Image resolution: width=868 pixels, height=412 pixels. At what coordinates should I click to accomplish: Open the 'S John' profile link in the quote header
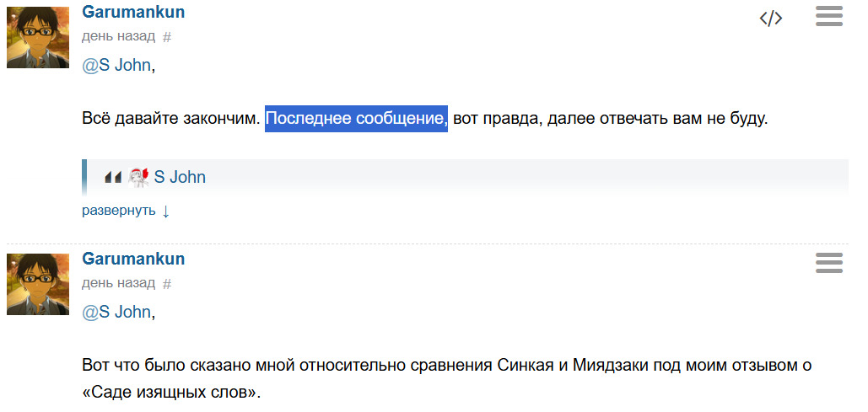click(x=179, y=177)
